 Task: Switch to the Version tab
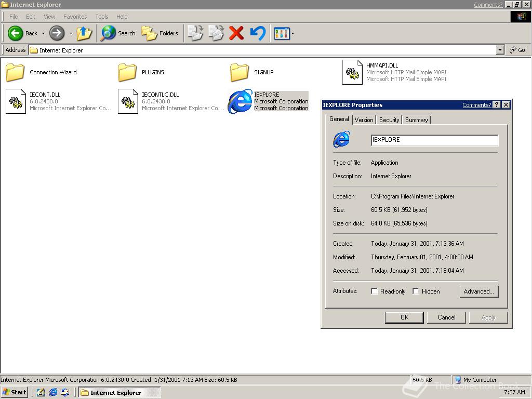[x=364, y=120]
